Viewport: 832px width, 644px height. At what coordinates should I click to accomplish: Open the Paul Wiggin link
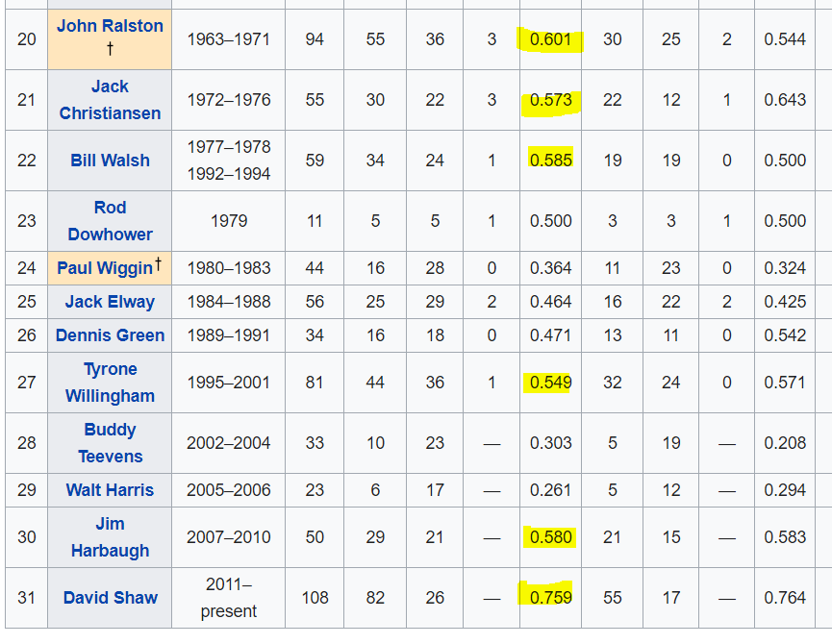point(105,268)
